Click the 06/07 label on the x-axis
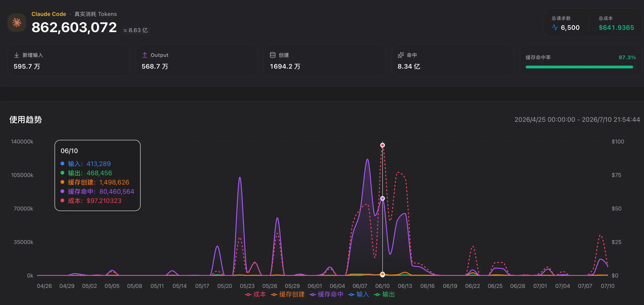 coord(360,286)
